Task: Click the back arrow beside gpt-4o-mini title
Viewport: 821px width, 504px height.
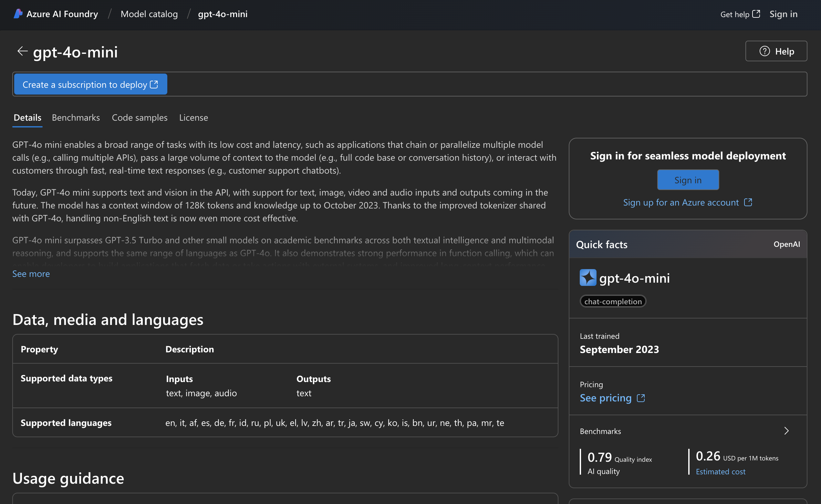Action: pos(22,51)
